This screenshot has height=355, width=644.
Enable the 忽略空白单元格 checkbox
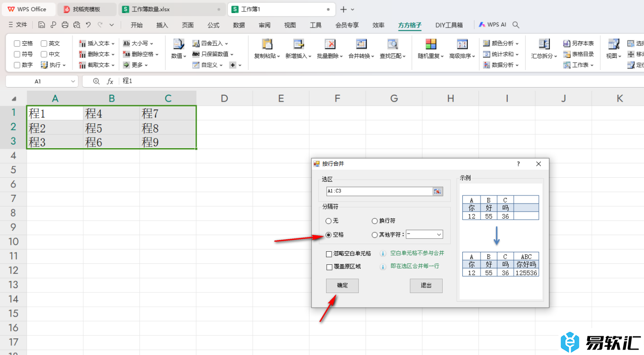coord(329,254)
